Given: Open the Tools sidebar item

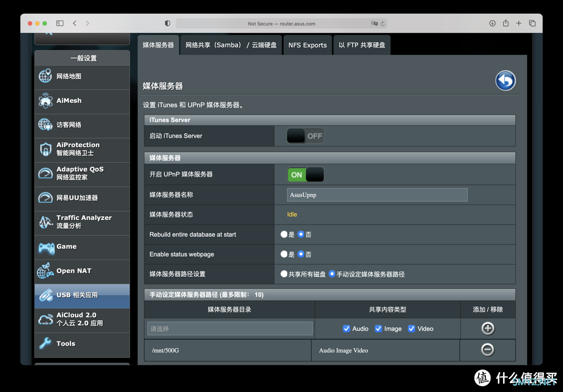Looking at the screenshot, I should pyautogui.click(x=82, y=344).
